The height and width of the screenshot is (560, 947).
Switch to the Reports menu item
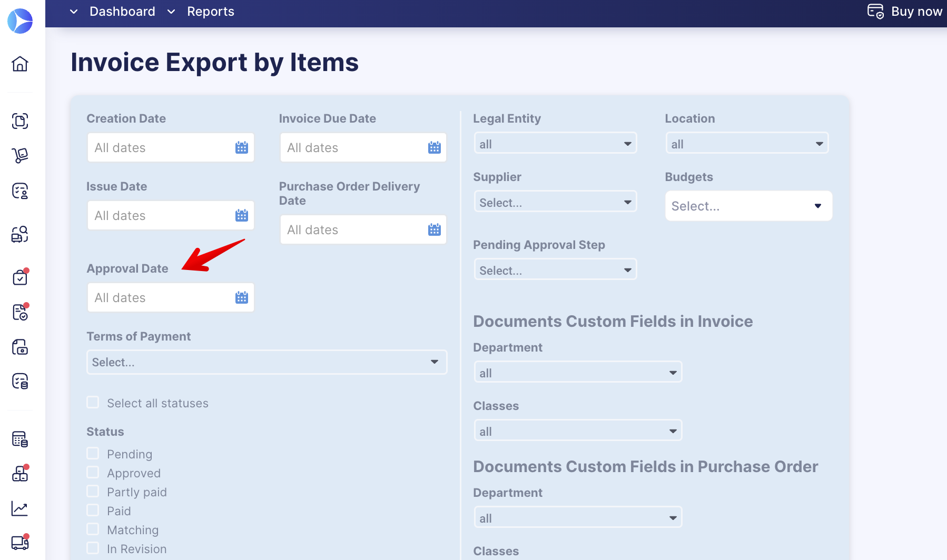210,11
